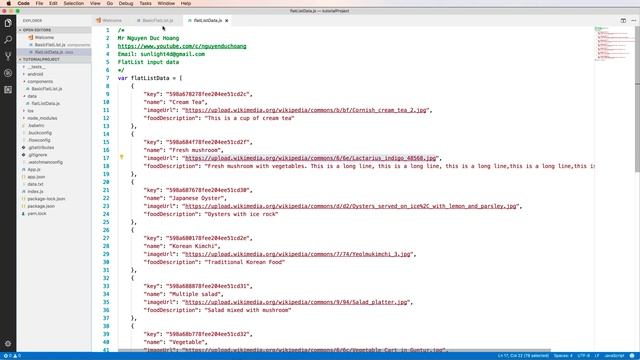This screenshot has height=360, width=640.
Task: Open the Edit menu
Action: pos(53,3)
